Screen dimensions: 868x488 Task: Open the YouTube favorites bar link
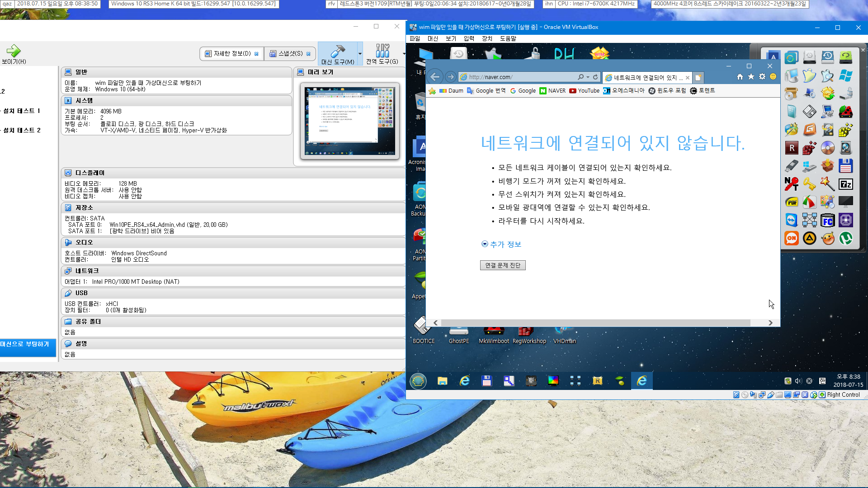[585, 91]
